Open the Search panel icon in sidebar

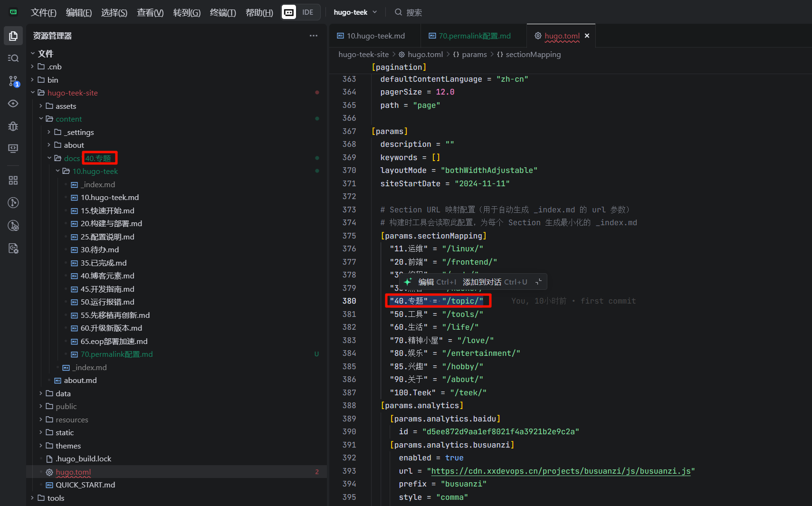[13, 58]
